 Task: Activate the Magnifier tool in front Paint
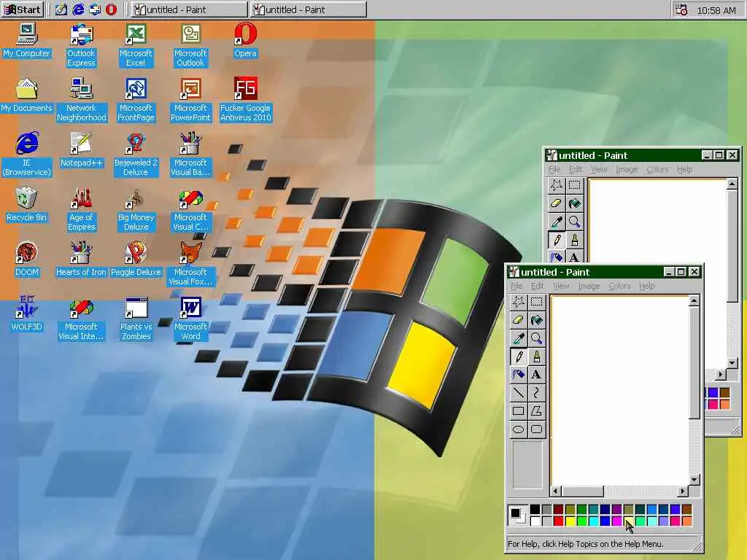tap(536, 338)
